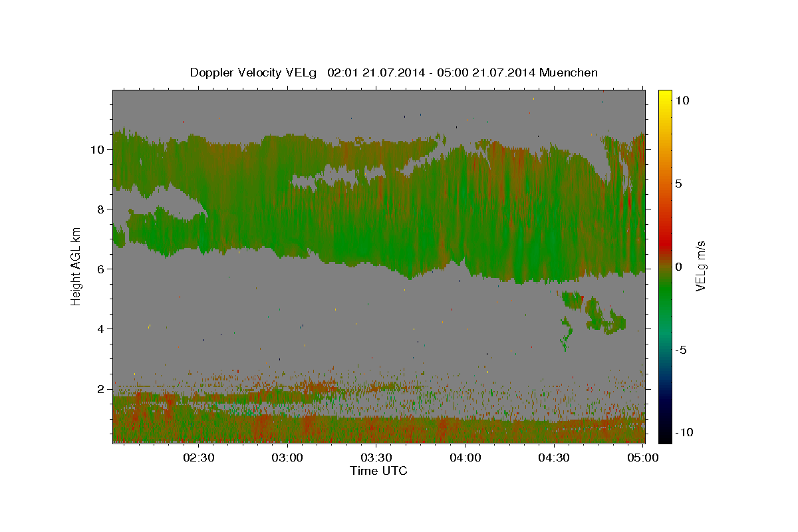Click the start date '02:01 21.07.2014' in the title
This screenshot has height=532, width=798.
[x=374, y=72]
